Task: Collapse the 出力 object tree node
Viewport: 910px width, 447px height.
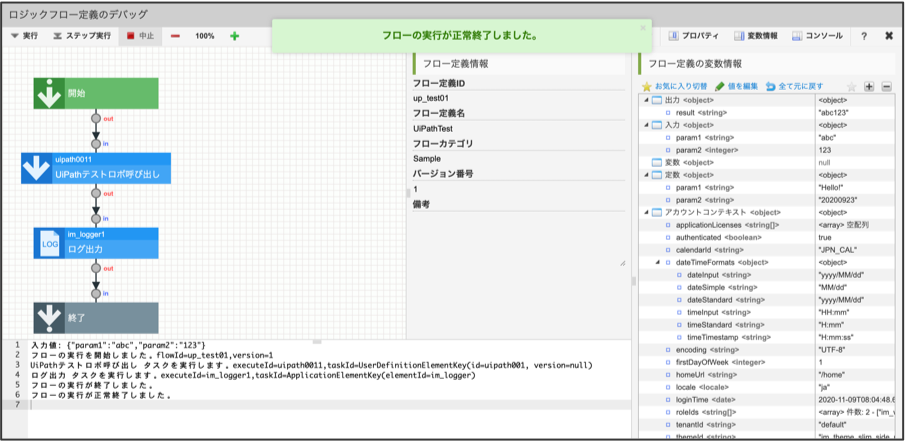Action: pyautogui.click(x=645, y=101)
